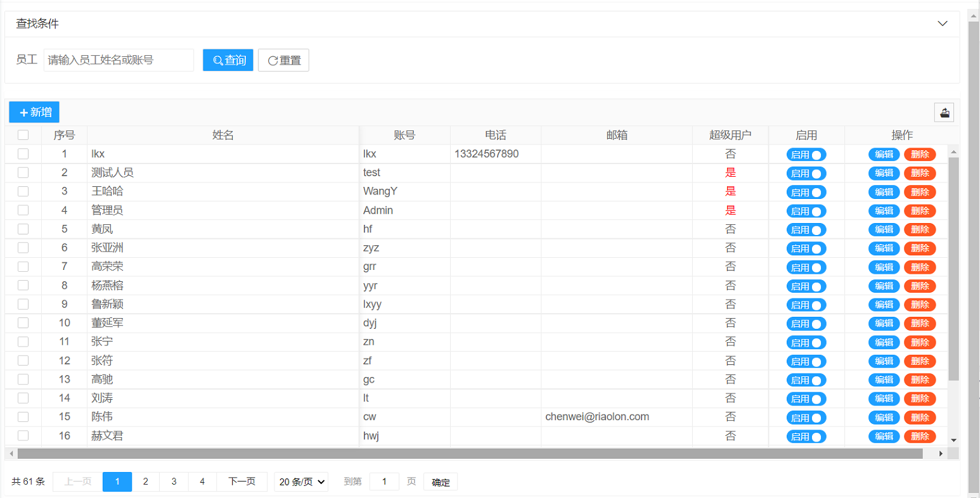Image resolution: width=980 pixels, height=498 pixels.
Task: Click the magnifier icon on the 查询 button
Action: pyautogui.click(x=218, y=60)
